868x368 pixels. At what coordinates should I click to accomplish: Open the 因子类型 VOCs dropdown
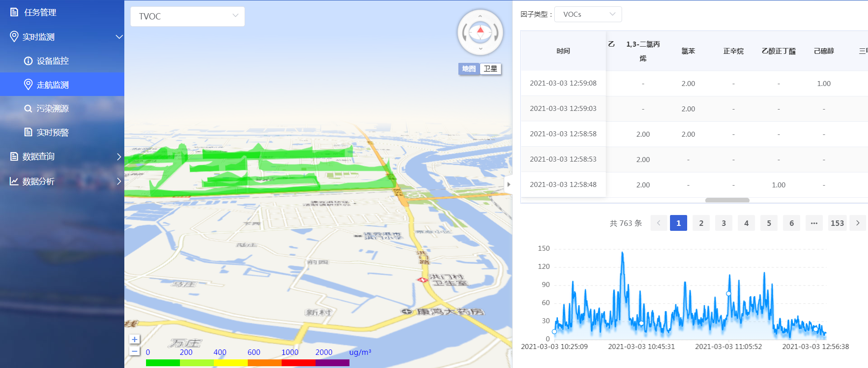click(588, 14)
